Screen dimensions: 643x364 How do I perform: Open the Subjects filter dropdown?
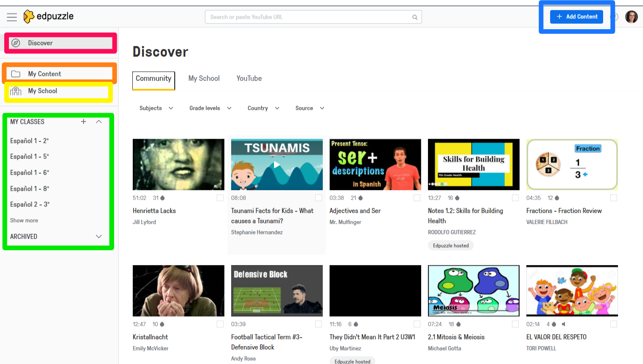click(156, 108)
